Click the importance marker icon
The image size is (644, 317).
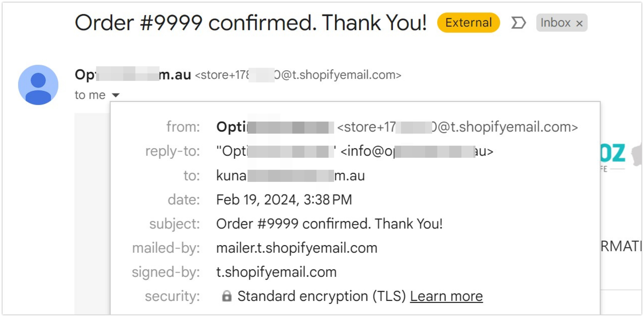tap(518, 23)
